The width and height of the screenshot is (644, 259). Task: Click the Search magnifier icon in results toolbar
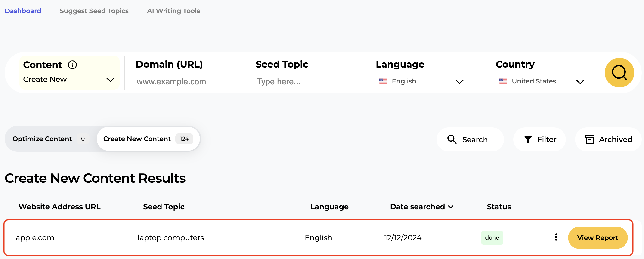tap(452, 139)
